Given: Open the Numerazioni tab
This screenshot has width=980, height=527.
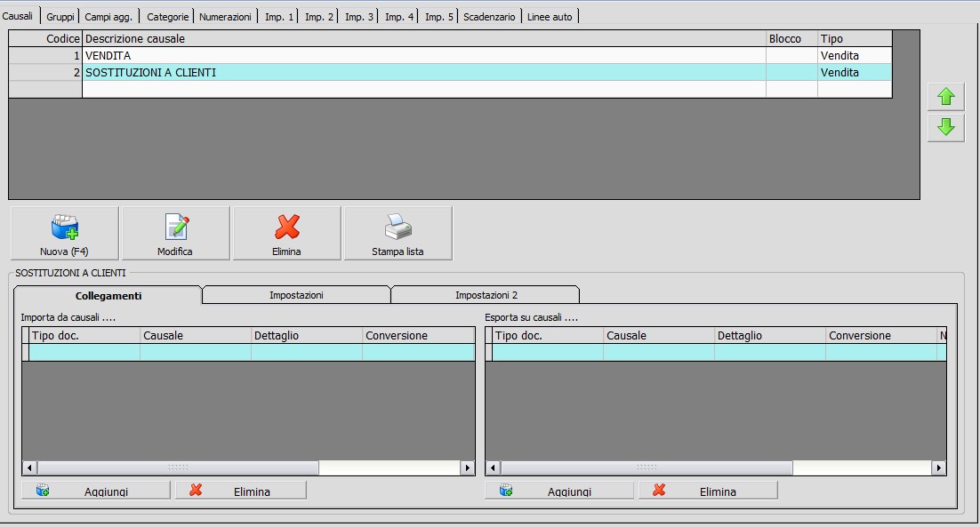Looking at the screenshot, I should tap(225, 17).
